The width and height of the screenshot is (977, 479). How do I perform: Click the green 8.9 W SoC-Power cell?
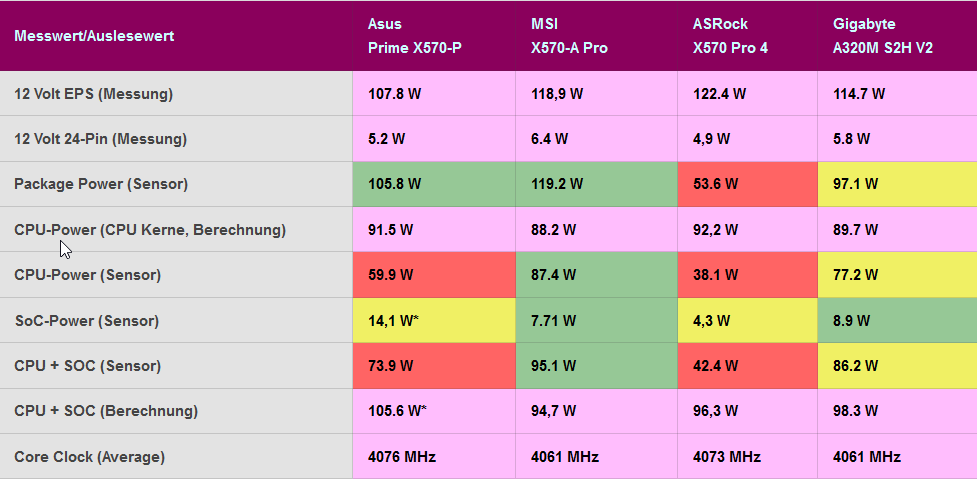click(897, 320)
